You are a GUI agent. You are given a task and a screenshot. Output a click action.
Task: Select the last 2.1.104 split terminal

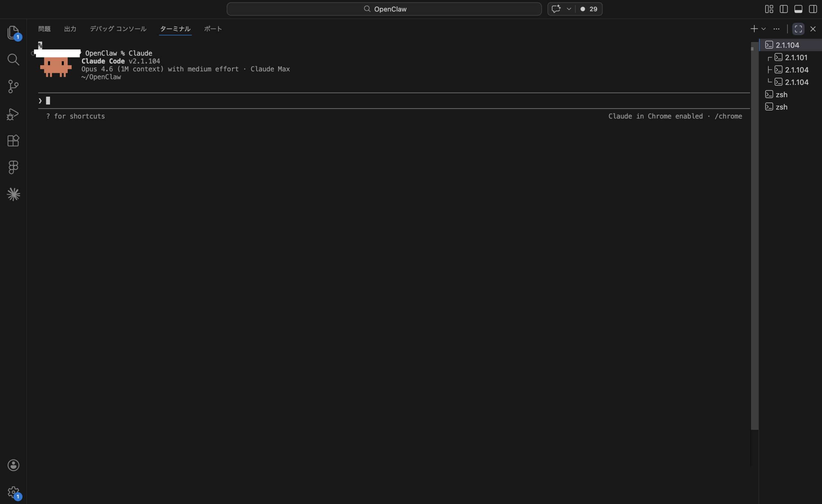coord(790,82)
